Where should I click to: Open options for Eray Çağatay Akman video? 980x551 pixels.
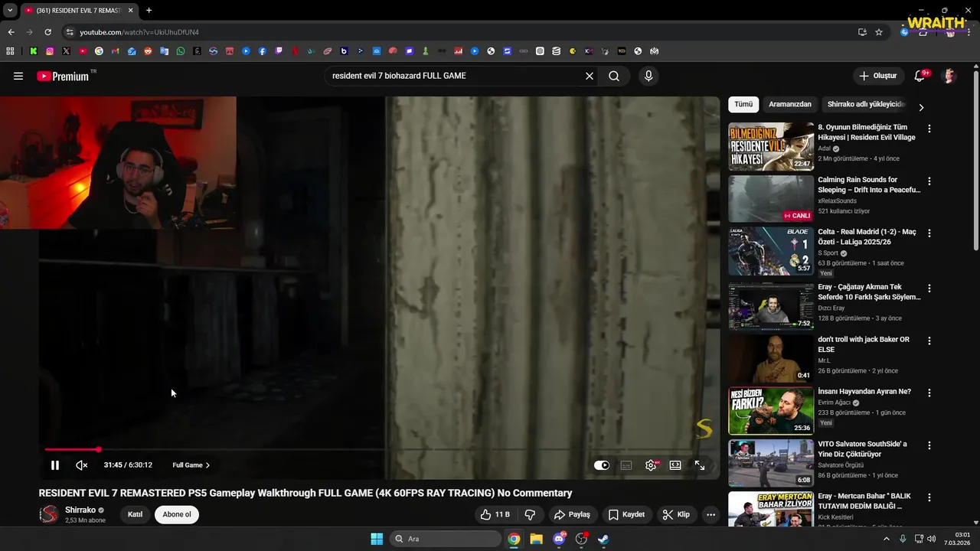pos(929,289)
